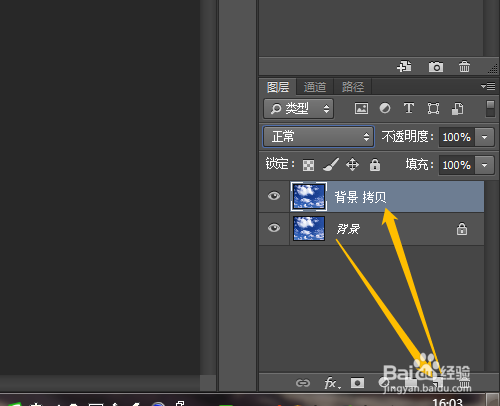Image resolution: width=500 pixels, height=406 pixels.
Task: Add layer mask icon
Action: pos(357,383)
